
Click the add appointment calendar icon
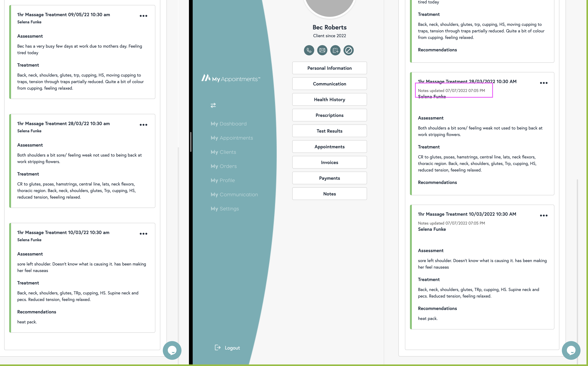click(335, 50)
